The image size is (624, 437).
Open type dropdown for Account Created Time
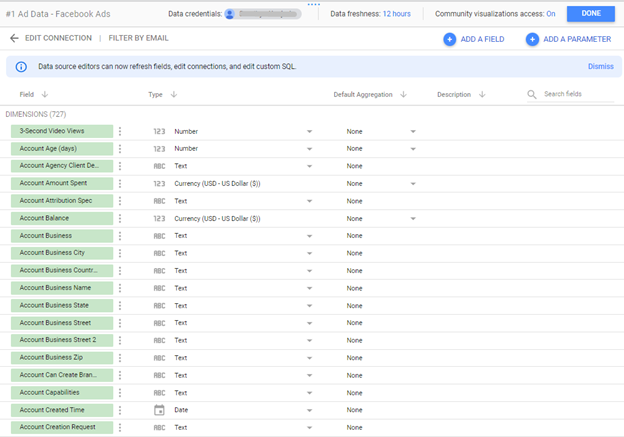point(309,410)
